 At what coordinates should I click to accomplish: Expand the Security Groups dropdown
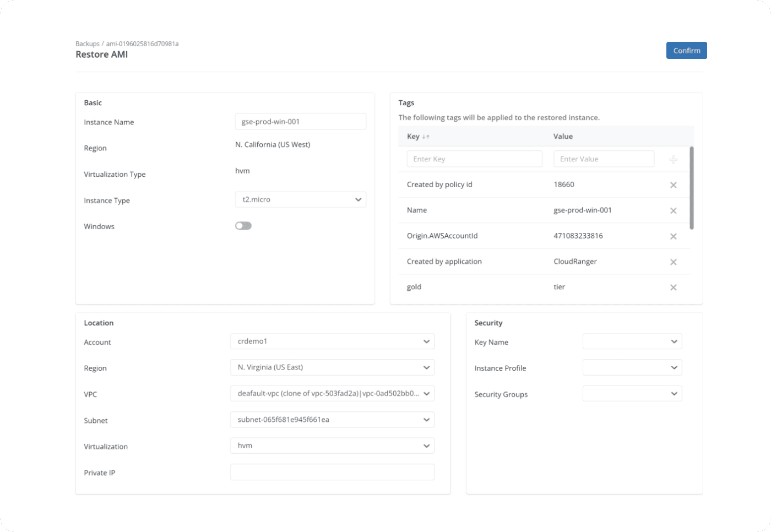point(632,394)
